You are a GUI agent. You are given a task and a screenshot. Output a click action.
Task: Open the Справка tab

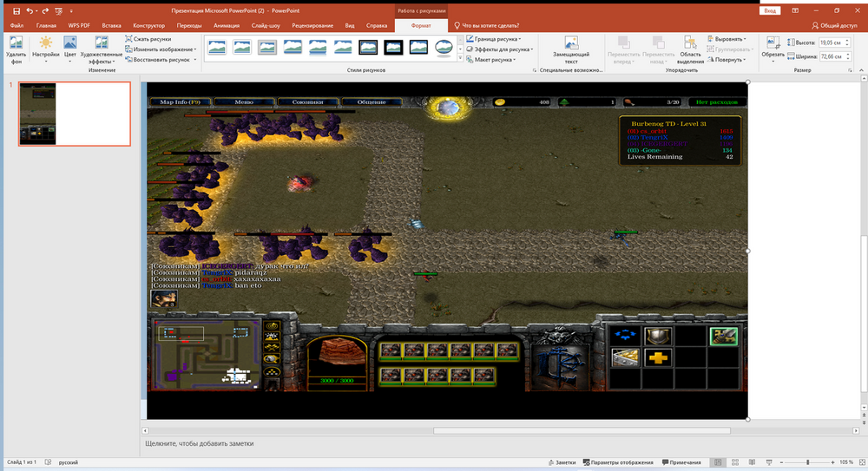coord(377,25)
